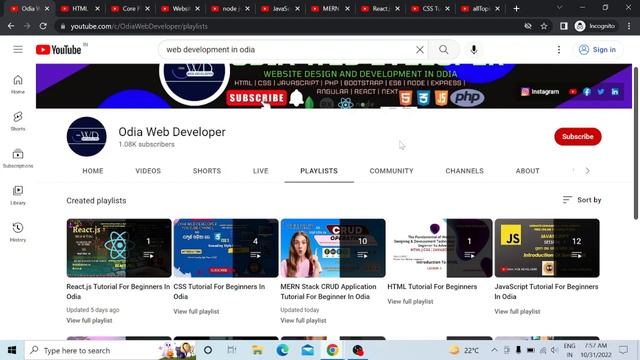View full playlist under JavaScript Tutorial
The width and height of the screenshot is (640, 360).
(x=517, y=311)
